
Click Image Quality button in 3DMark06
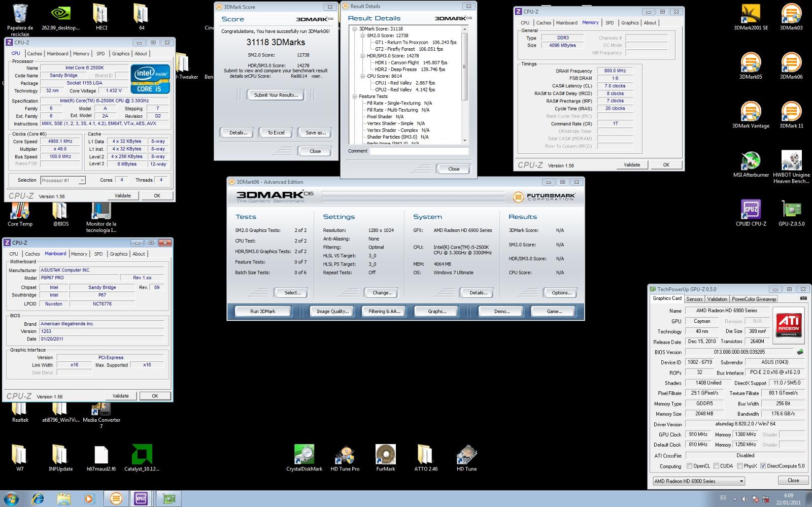point(332,311)
